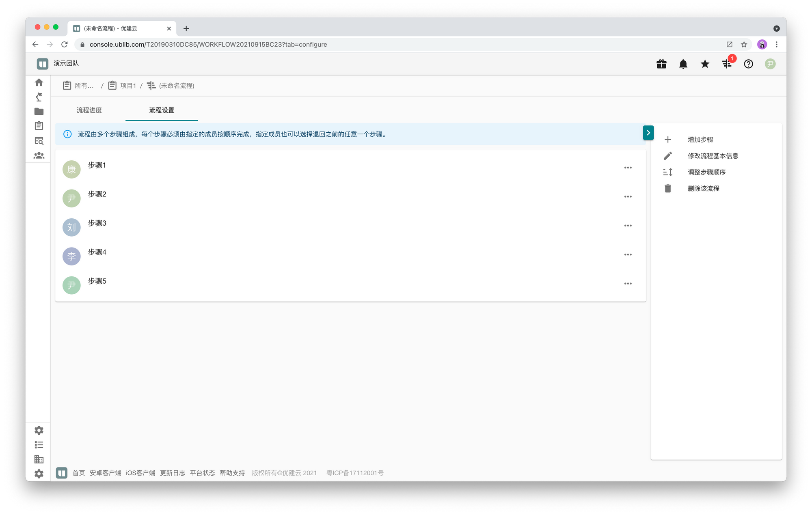Viewport: 812px width, 515px height.
Task: Collapse the right side panel chevron
Action: 648,133
